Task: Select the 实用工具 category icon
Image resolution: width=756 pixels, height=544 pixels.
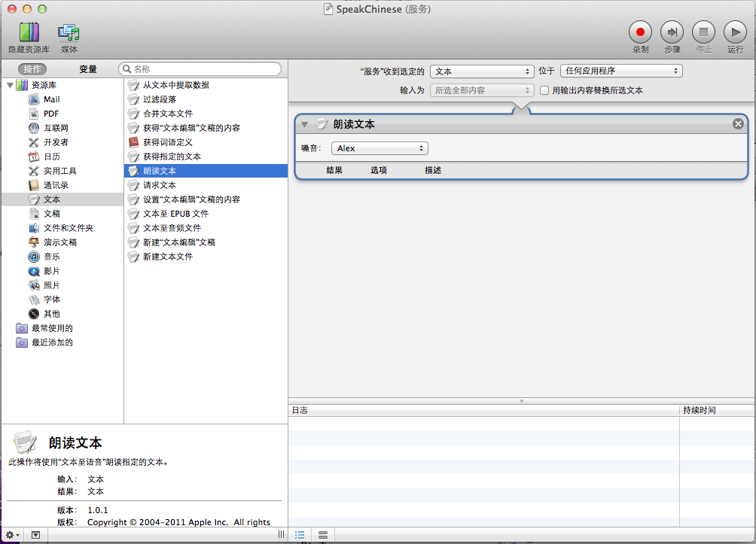Action: point(34,171)
